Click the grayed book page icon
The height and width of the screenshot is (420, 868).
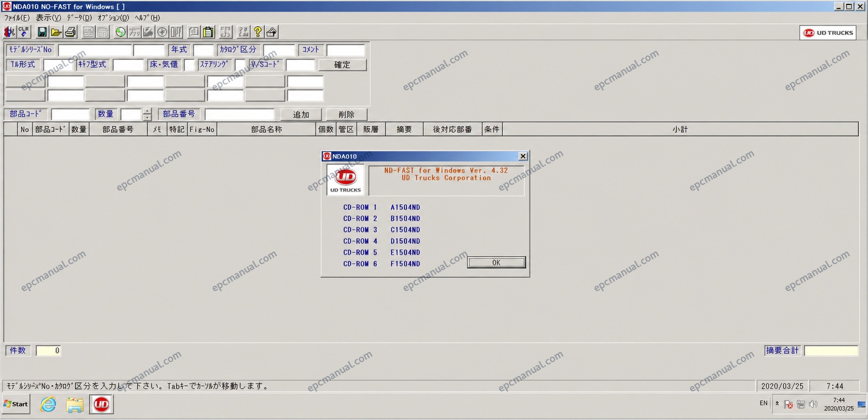pyautogui.click(x=194, y=32)
